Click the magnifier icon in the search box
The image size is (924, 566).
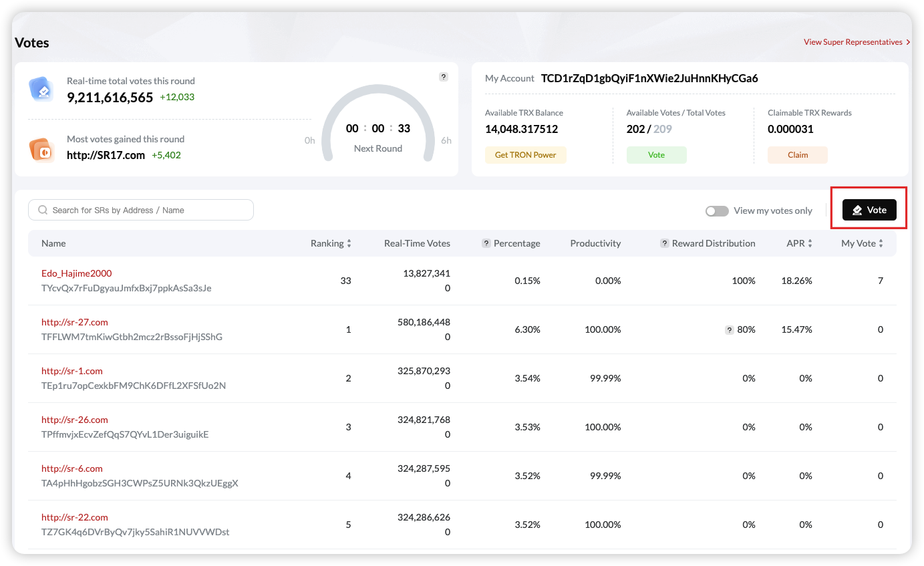[43, 210]
